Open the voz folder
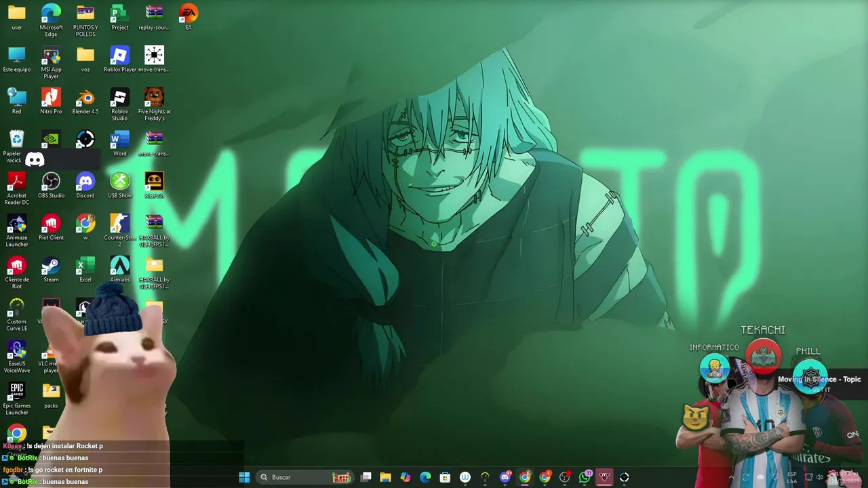Viewport: 868px width, 488px height. [85, 59]
